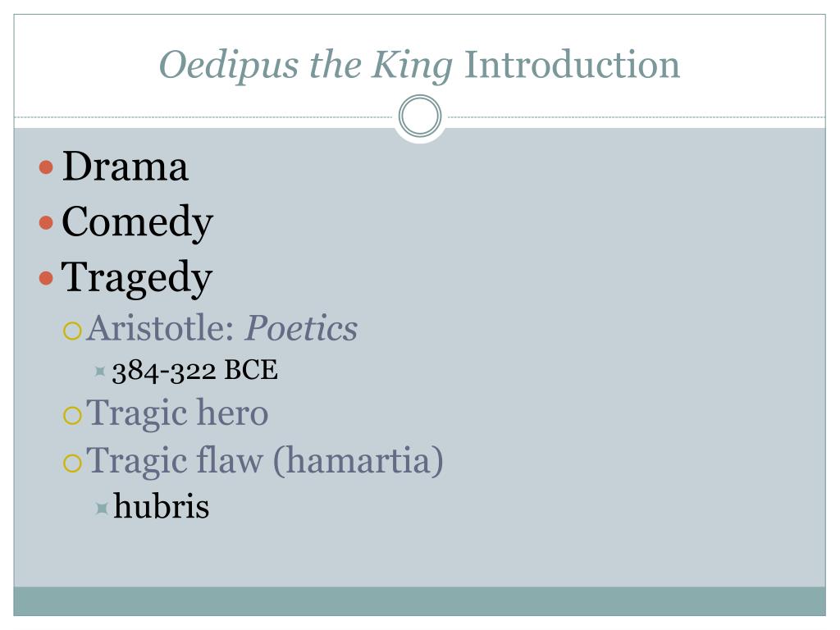The image size is (840, 630).
Task: Click the Tragic hero sub-bullet text
Action: (177, 413)
